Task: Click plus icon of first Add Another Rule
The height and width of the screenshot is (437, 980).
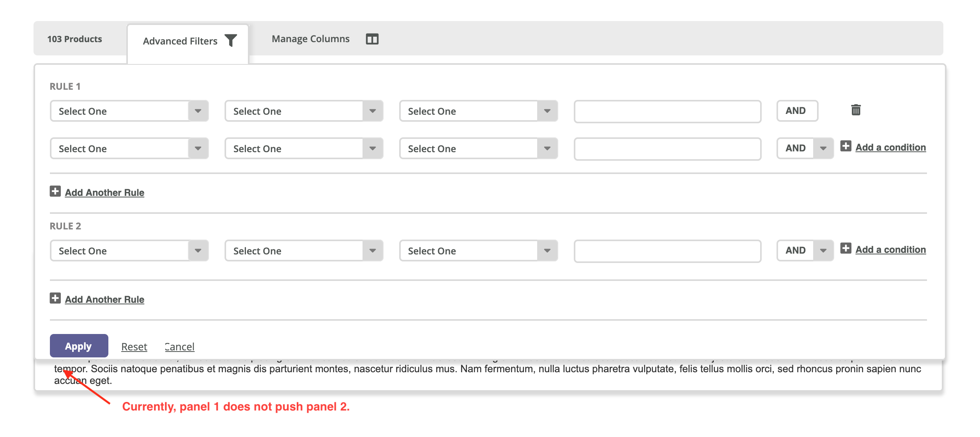Action: [55, 192]
